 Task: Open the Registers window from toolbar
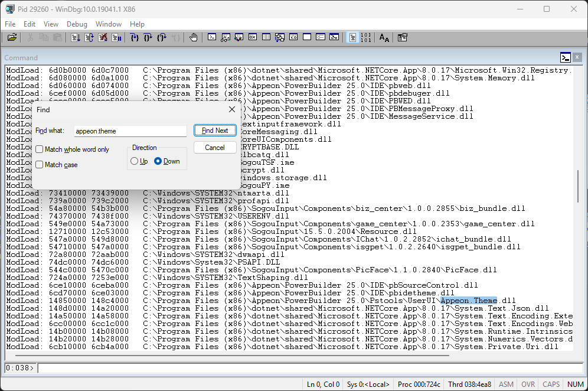[x=253, y=37]
